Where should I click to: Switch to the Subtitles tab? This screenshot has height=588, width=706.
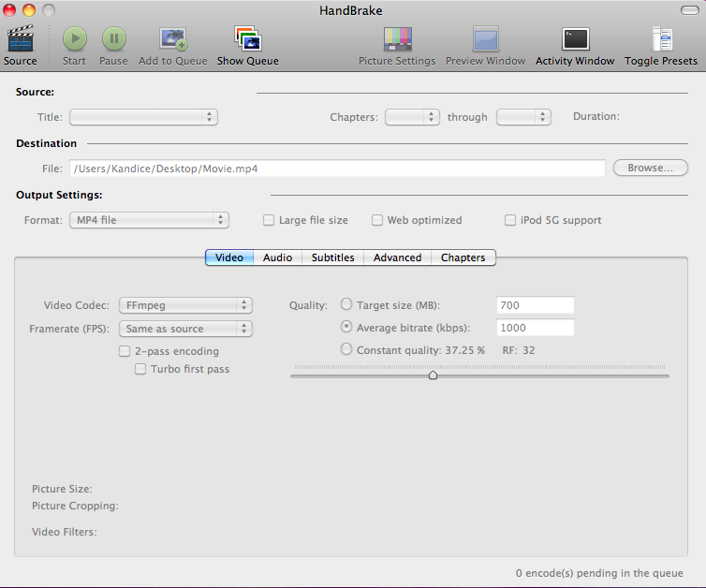coord(332,257)
